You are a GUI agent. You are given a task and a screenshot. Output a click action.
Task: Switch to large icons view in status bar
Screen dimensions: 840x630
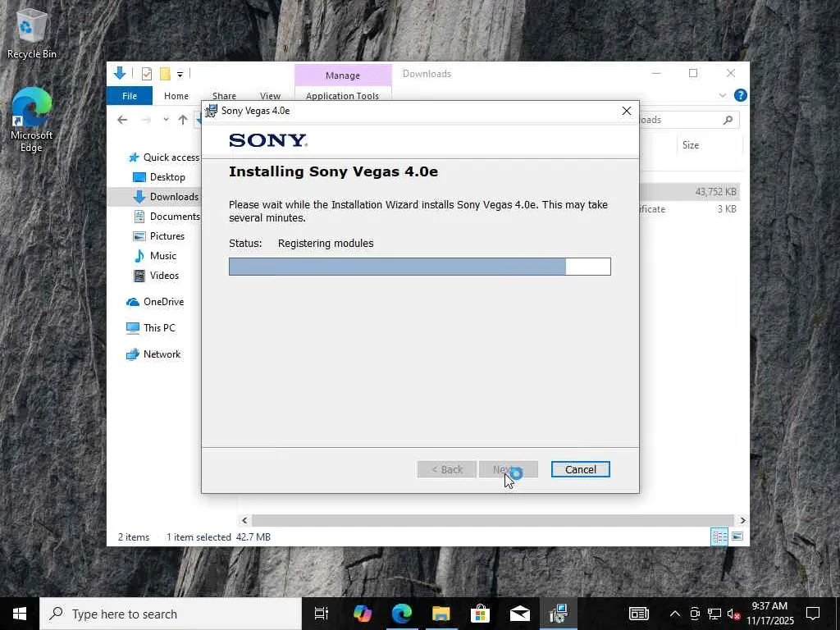(737, 536)
